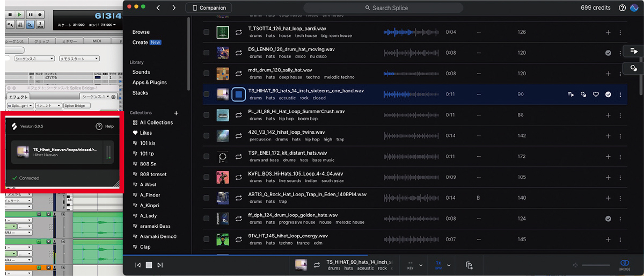Open the クリップ tab in the DAW
The height and width of the screenshot is (276, 644).
(x=42, y=41)
